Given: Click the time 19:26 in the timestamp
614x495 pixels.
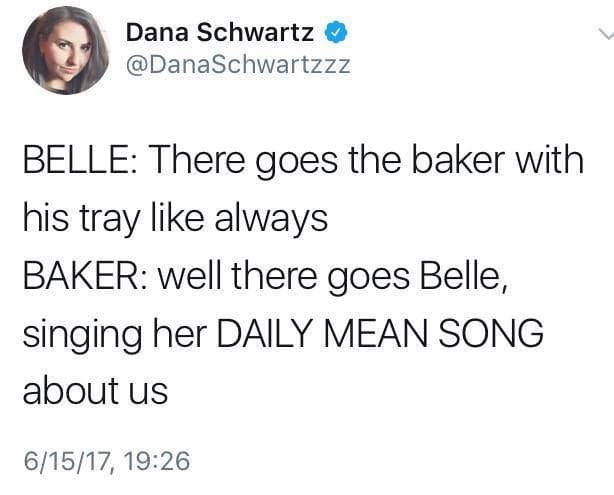Looking at the screenshot, I should [155, 459].
